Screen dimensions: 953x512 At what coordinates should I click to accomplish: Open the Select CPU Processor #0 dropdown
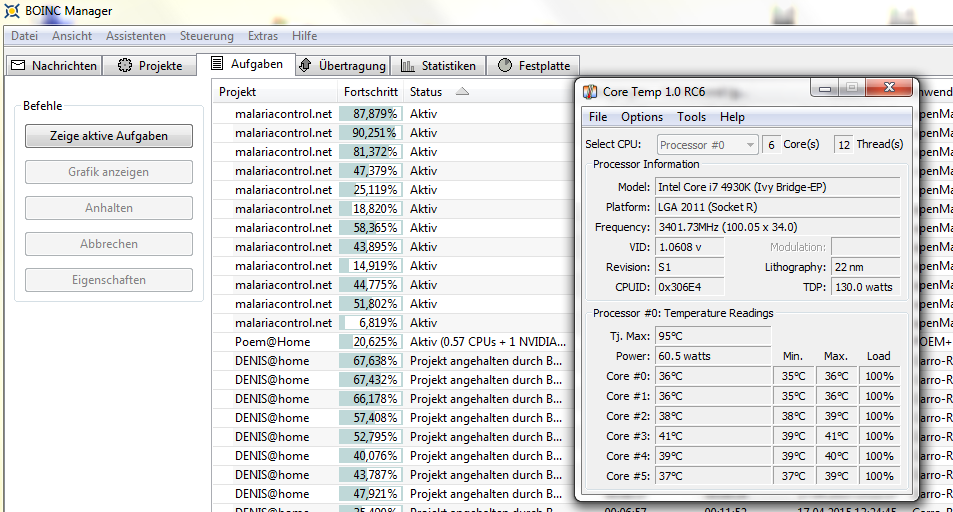[707, 145]
